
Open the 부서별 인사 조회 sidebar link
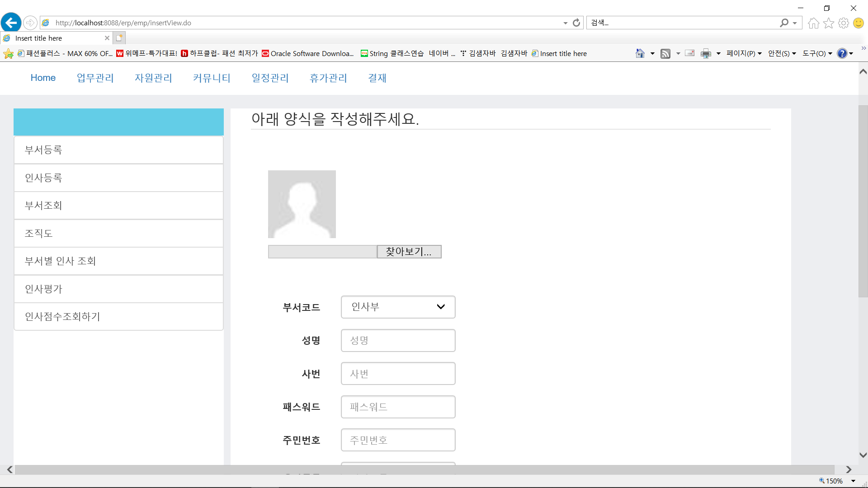(x=118, y=261)
